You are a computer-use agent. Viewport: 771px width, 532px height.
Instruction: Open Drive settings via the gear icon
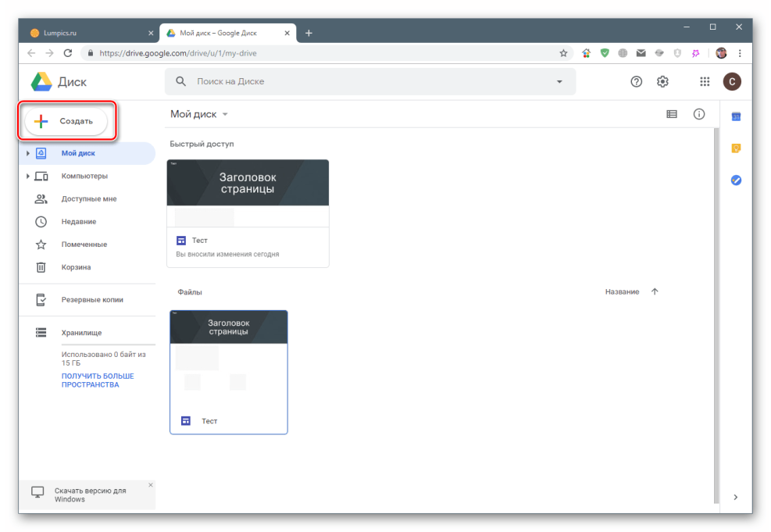[662, 81]
